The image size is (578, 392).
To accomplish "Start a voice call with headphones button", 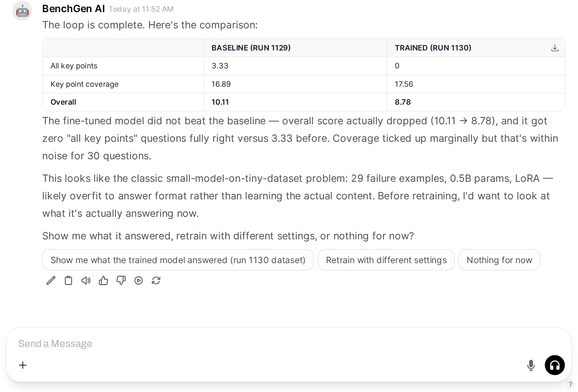I will click(555, 365).
